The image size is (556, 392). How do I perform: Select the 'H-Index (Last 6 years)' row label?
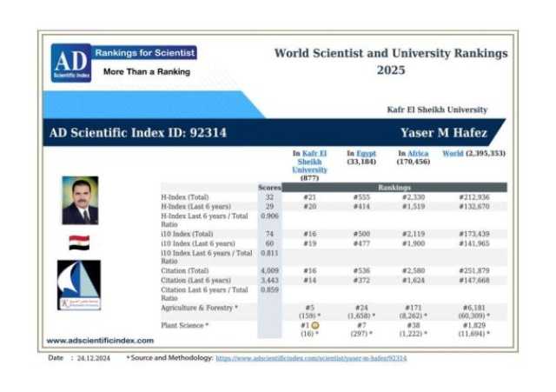coord(195,207)
